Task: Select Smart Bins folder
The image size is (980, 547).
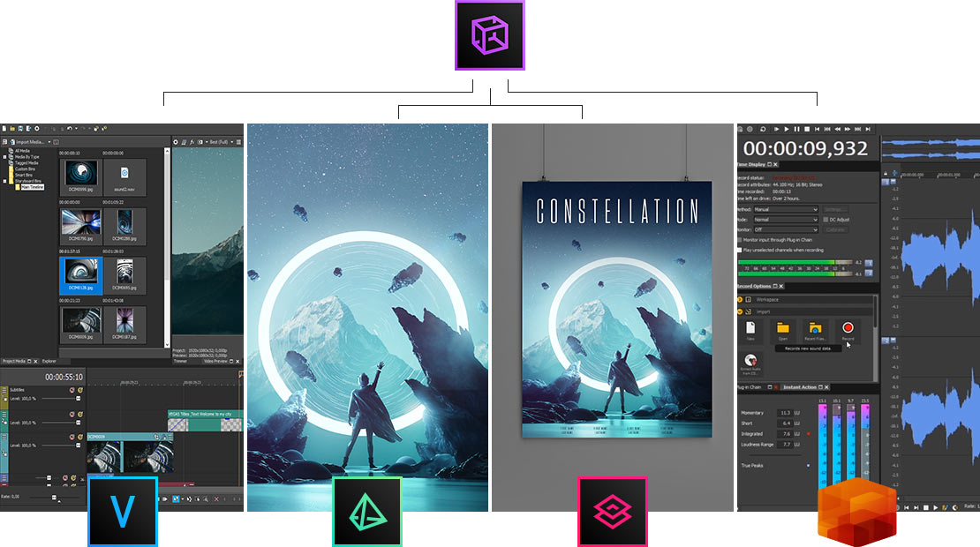Action: (x=19, y=175)
